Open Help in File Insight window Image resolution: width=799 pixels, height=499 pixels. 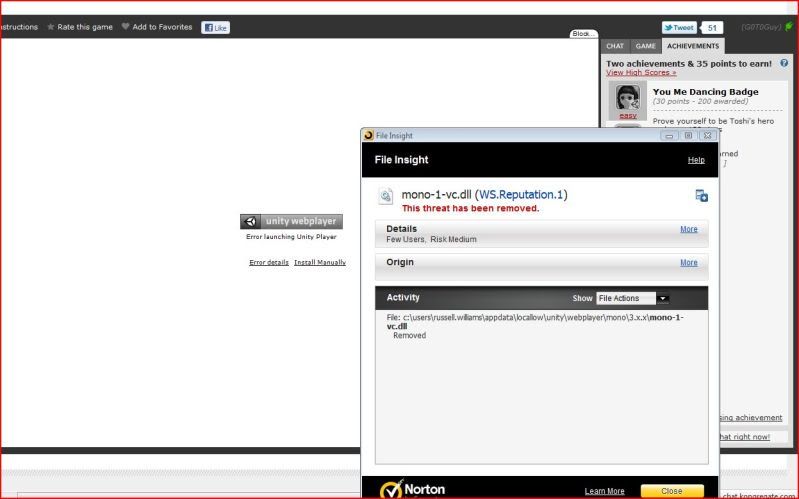pyautogui.click(x=696, y=160)
